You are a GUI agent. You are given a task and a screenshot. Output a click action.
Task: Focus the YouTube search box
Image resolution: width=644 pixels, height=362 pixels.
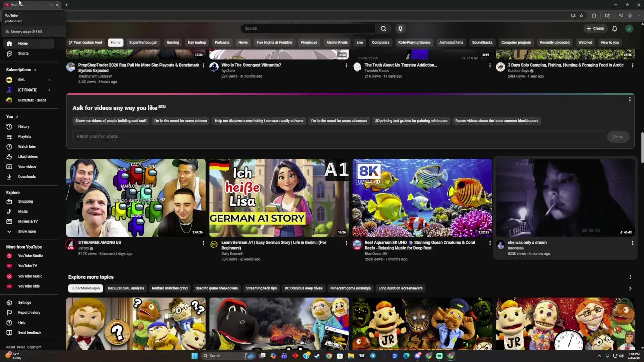coord(308,29)
